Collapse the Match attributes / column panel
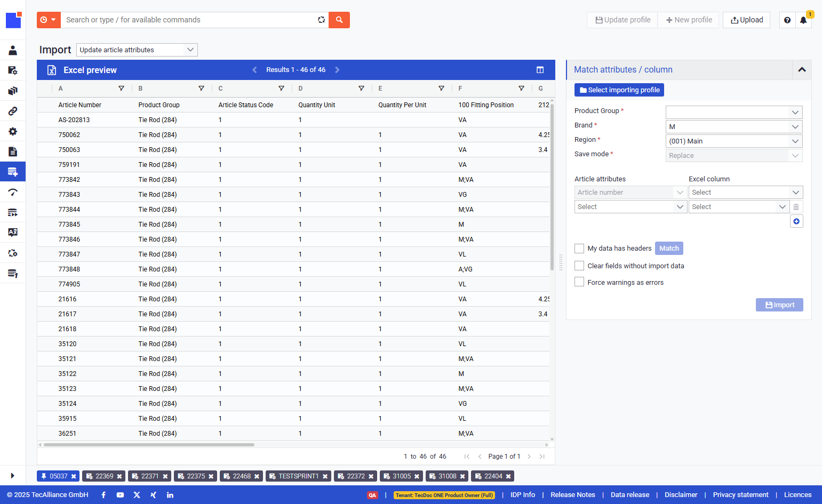This screenshot has width=822, height=504. (802, 70)
